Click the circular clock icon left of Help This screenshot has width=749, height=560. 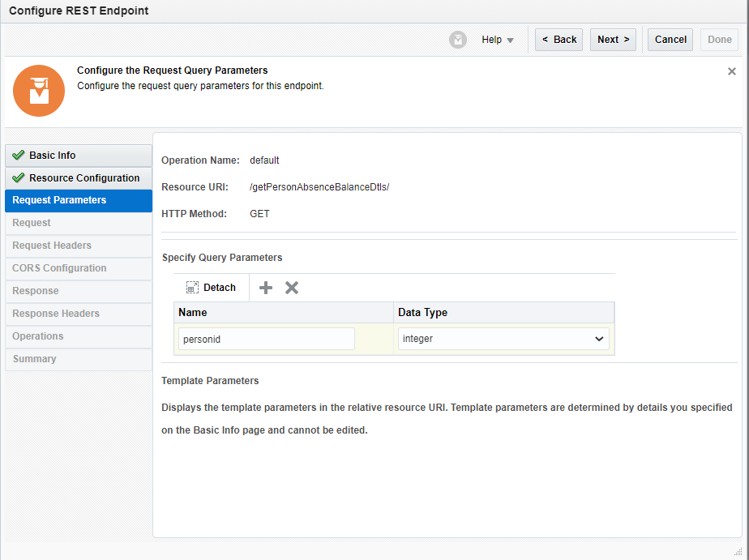pyautogui.click(x=458, y=39)
